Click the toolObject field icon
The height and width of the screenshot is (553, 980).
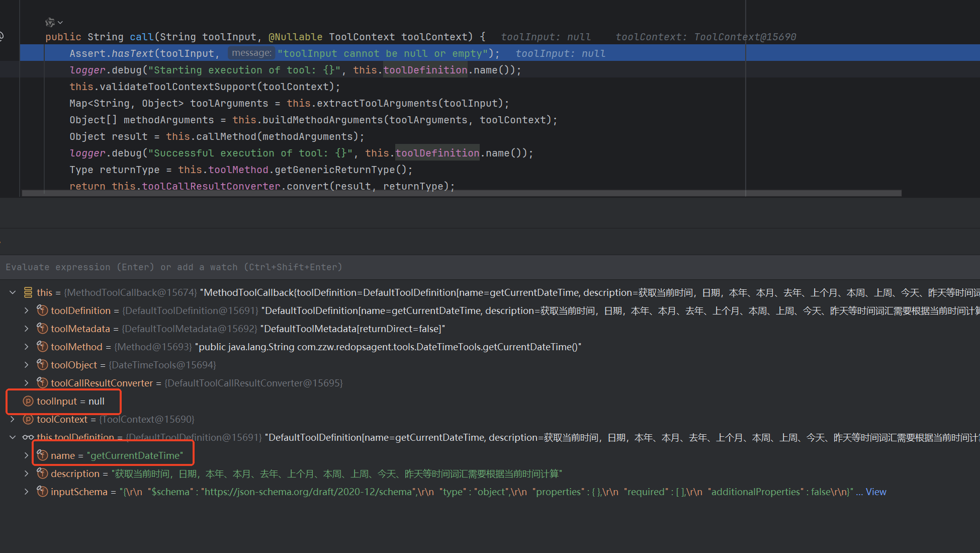pos(43,365)
